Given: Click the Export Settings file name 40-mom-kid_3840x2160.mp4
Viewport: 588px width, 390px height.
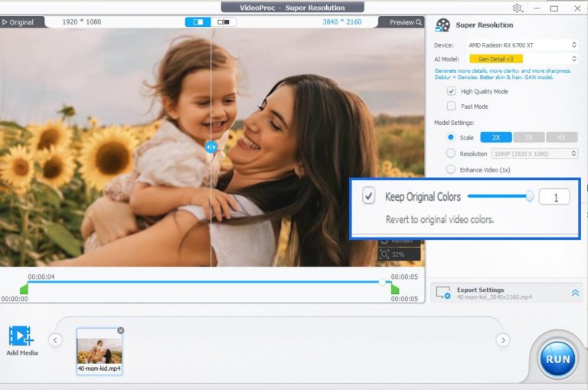Looking at the screenshot, I should pos(495,297).
